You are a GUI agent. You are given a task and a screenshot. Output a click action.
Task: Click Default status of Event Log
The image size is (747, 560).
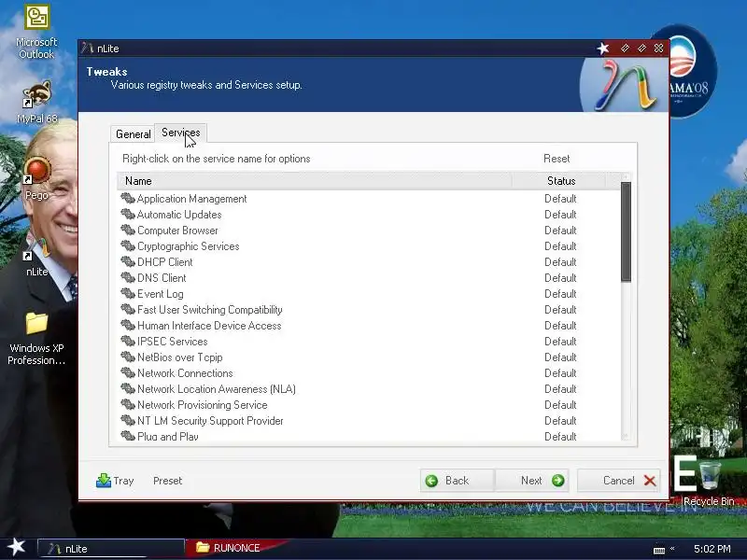point(560,294)
